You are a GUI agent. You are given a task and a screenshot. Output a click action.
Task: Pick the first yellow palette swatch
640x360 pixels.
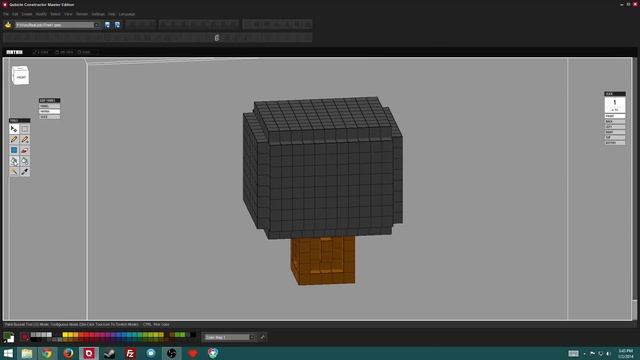pos(65,335)
